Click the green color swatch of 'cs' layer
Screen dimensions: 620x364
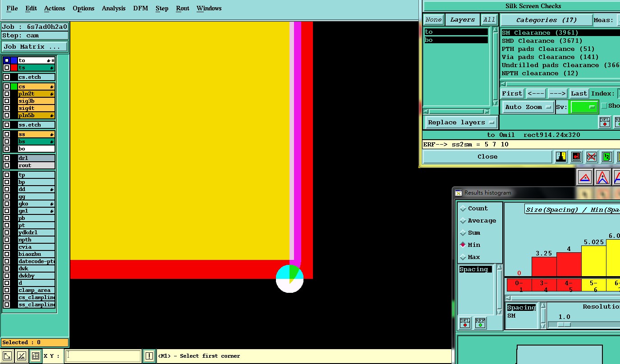pos(14,86)
